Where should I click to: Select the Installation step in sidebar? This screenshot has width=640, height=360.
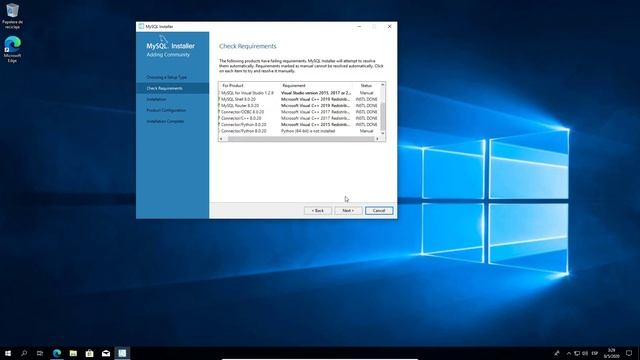click(x=156, y=99)
